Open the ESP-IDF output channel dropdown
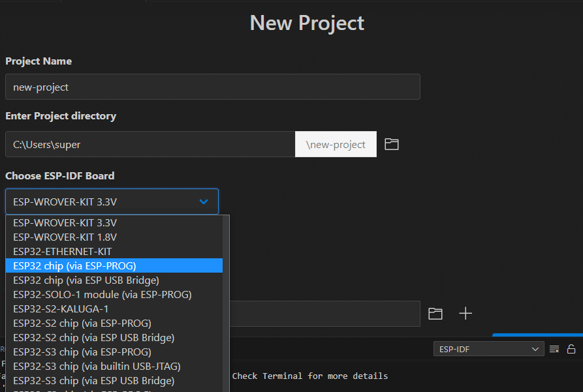 click(x=488, y=349)
